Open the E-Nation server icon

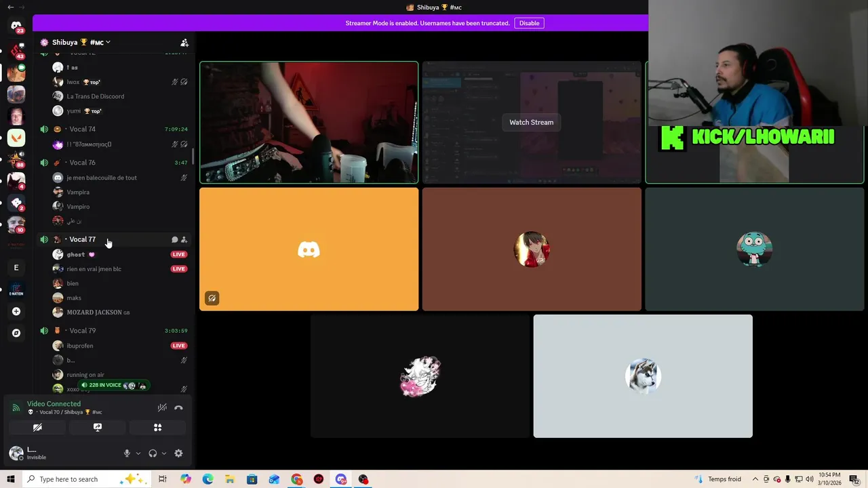pos(16,290)
